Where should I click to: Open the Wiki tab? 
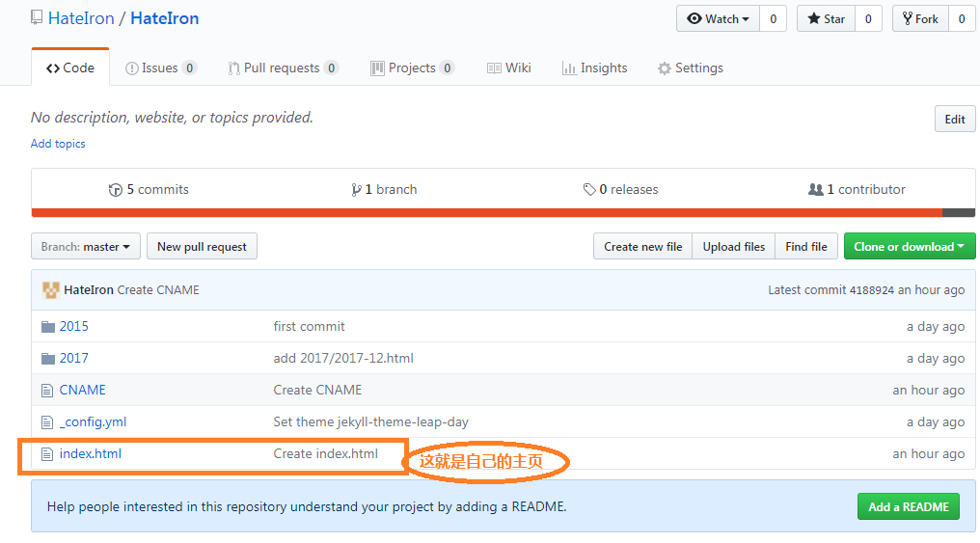(508, 68)
